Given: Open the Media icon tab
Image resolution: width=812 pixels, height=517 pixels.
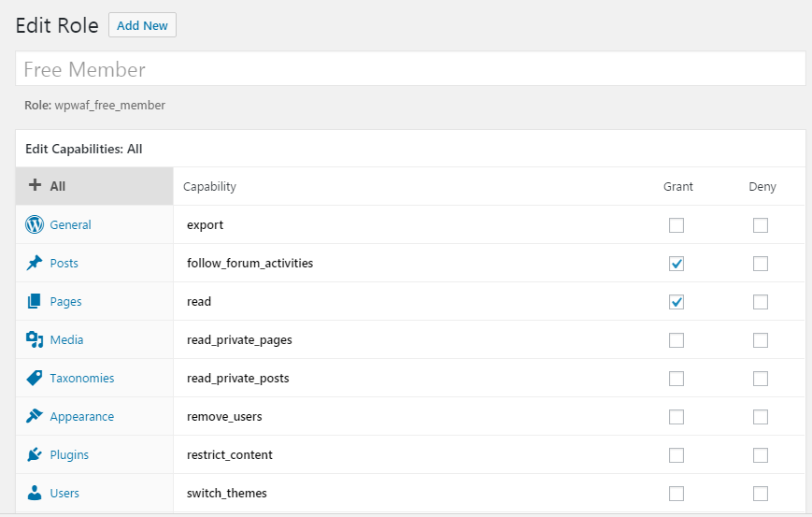Looking at the screenshot, I should click(x=35, y=339).
